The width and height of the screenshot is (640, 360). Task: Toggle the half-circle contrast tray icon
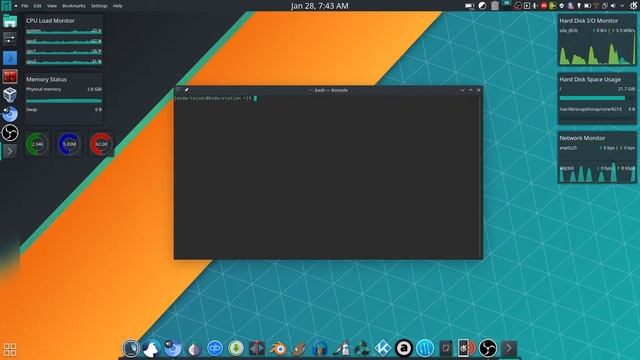coord(482,6)
